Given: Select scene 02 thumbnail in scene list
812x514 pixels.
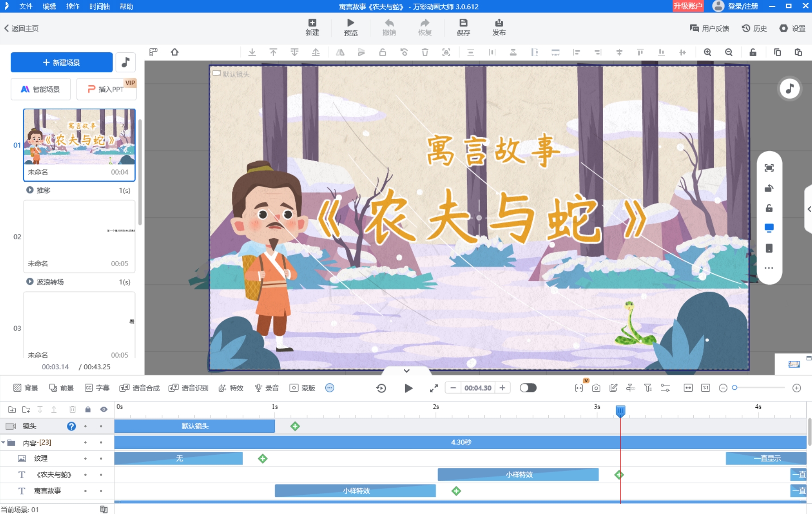Looking at the screenshot, I should 79,236.
